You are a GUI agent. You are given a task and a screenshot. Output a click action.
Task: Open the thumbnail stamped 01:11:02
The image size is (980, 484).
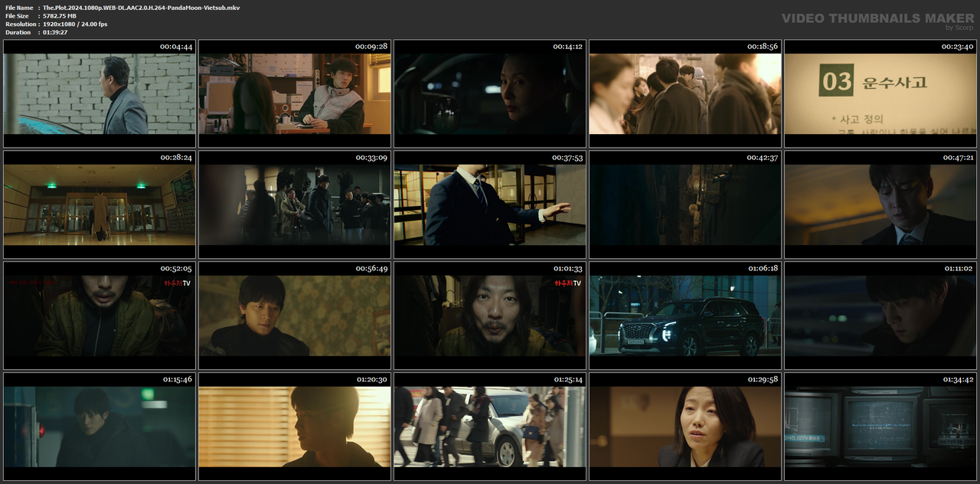[x=880, y=316]
